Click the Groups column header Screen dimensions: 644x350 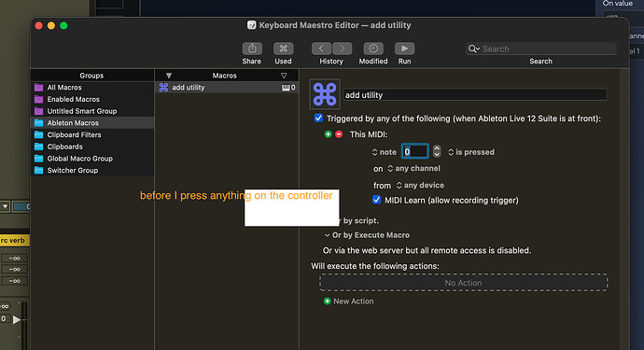pyautogui.click(x=91, y=76)
